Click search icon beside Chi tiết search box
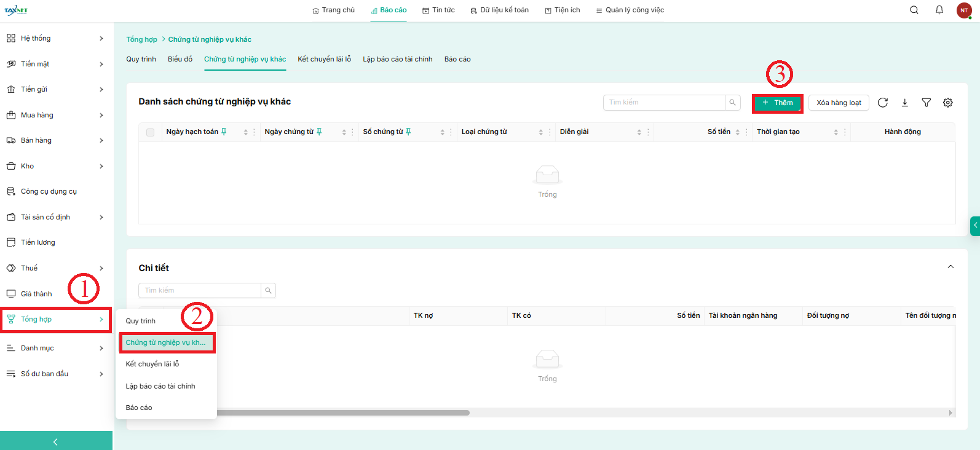Image resolution: width=980 pixels, height=450 pixels. pos(268,290)
